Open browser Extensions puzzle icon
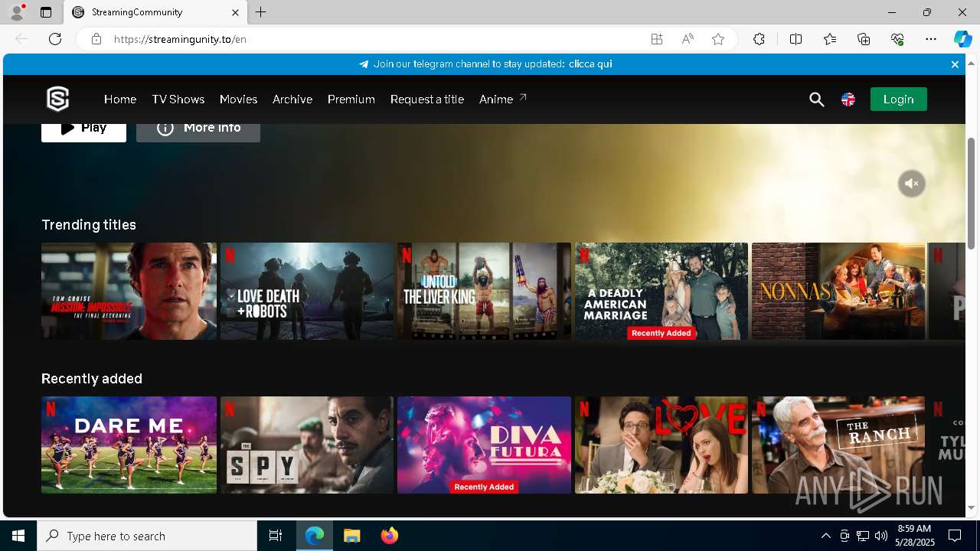Screen dimensions: 980x551 click(x=759, y=39)
